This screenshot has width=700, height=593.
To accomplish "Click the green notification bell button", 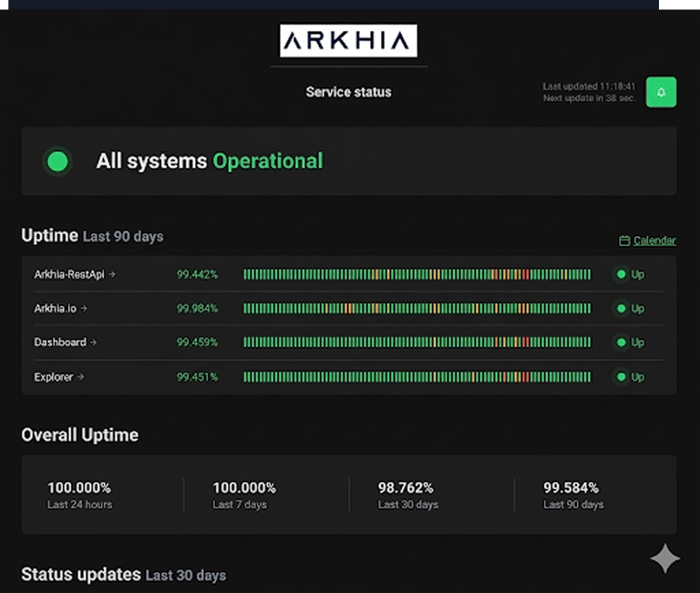I will [x=661, y=92].
